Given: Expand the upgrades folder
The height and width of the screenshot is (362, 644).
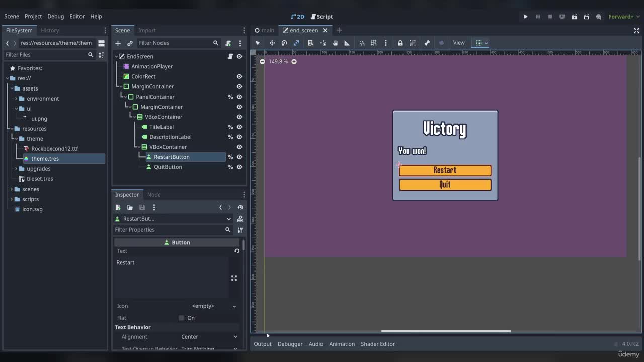Looking at the screenshot, I should coord(16,169).
